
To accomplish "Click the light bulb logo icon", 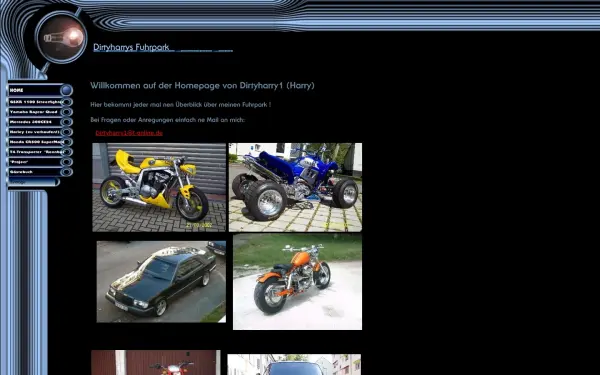I will [62, 38].
